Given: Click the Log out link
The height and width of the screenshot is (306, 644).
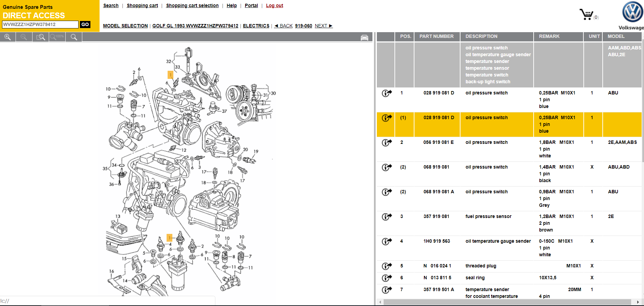Looking at the screenshot, I should tap(274, 5).
